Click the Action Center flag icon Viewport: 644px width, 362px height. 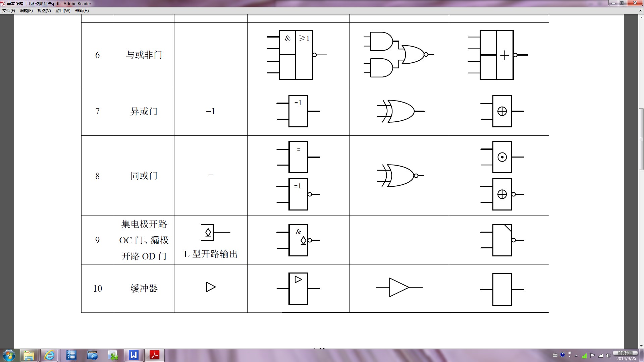[592, 356]
